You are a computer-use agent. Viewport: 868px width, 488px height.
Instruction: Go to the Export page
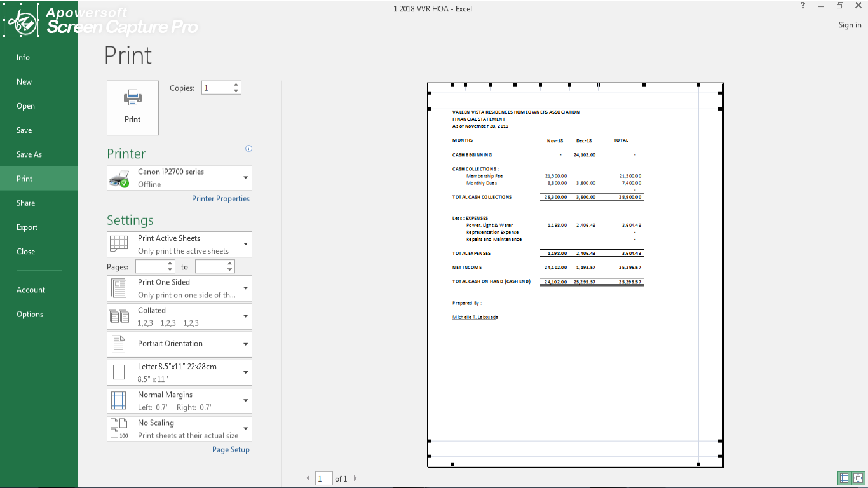(x=27, y=227)
